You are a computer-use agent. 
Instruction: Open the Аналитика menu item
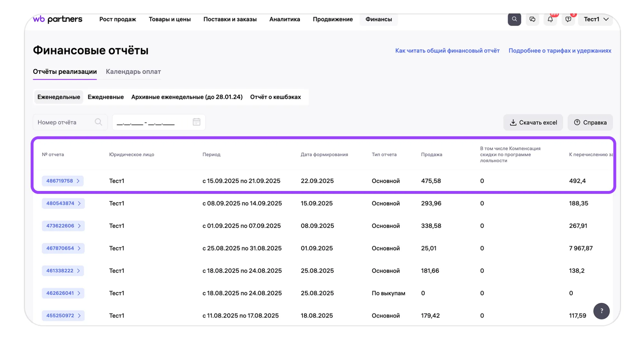point(284,19)
